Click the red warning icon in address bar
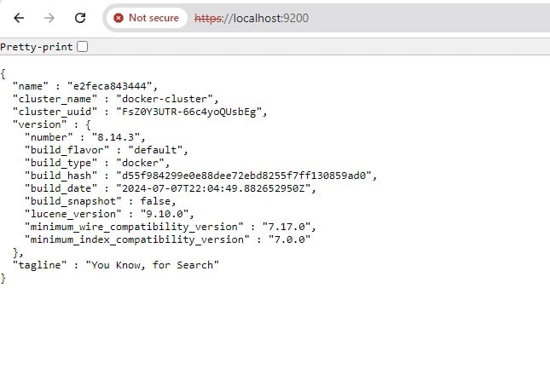 point(119,18)
